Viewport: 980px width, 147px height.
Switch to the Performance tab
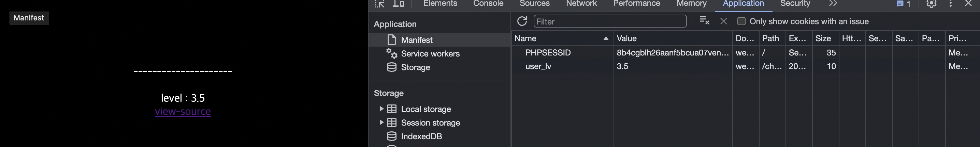click(x=636, y=3)
